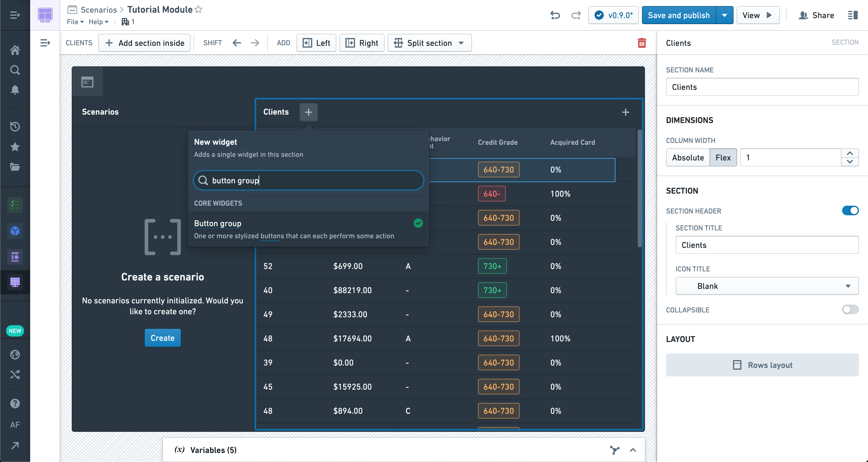Click the undo arrow in the header
The height and width of the screenshot is (462, 868).
click(555, 15)
